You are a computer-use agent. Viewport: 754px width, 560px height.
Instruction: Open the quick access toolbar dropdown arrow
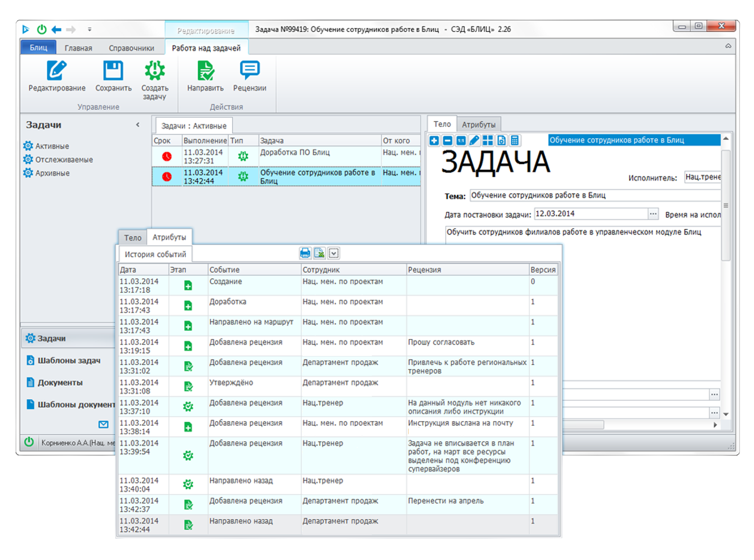(x=90, y=30)
